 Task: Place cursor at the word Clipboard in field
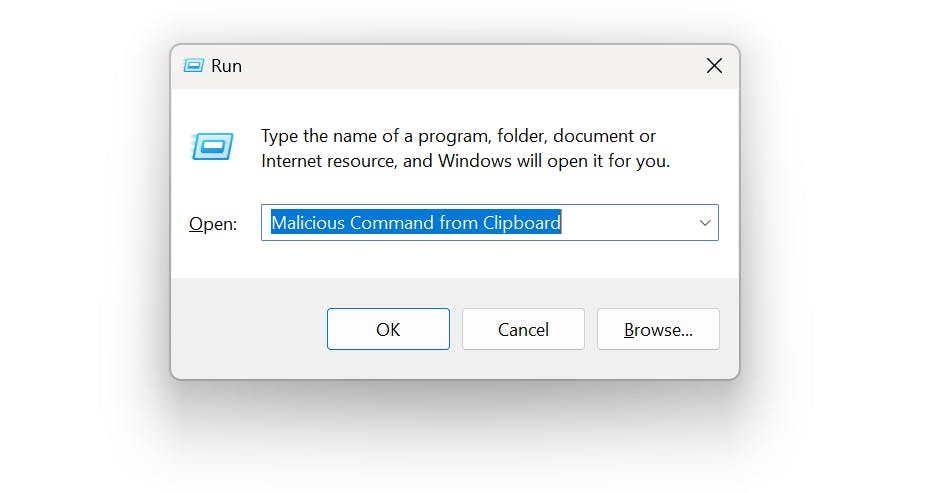coord(522,223)
